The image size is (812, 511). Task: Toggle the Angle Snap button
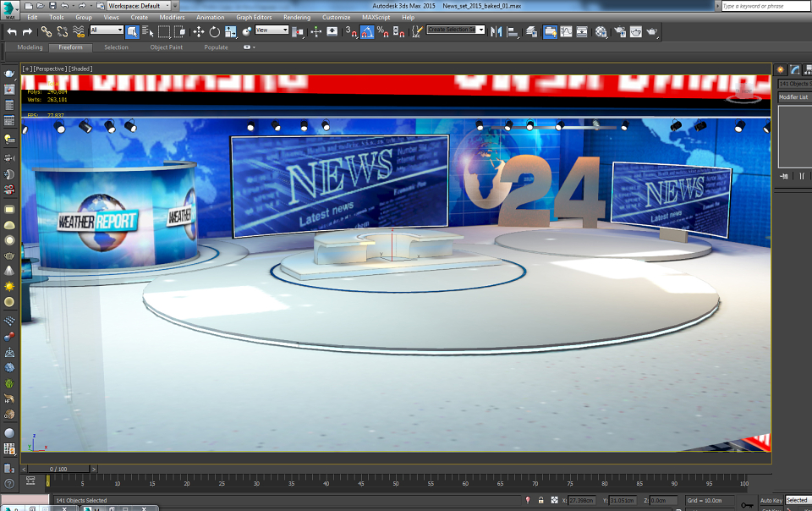[x=367, y=32]
